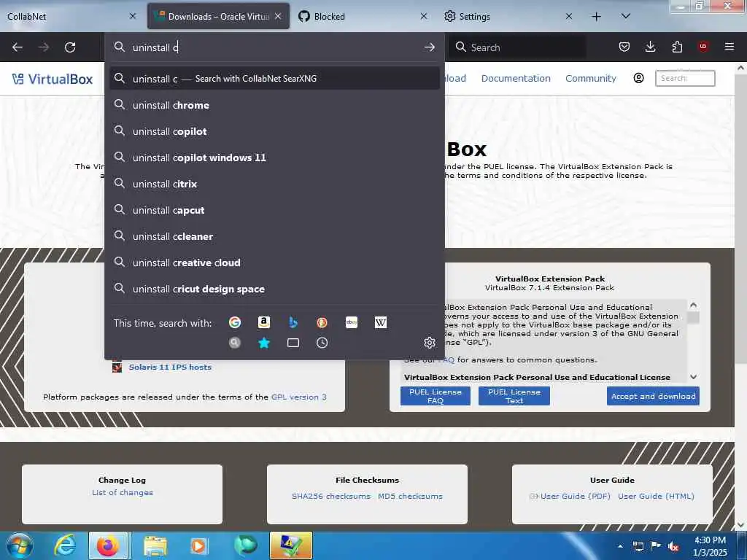Open the Community nav link

[x=591, y=78]
